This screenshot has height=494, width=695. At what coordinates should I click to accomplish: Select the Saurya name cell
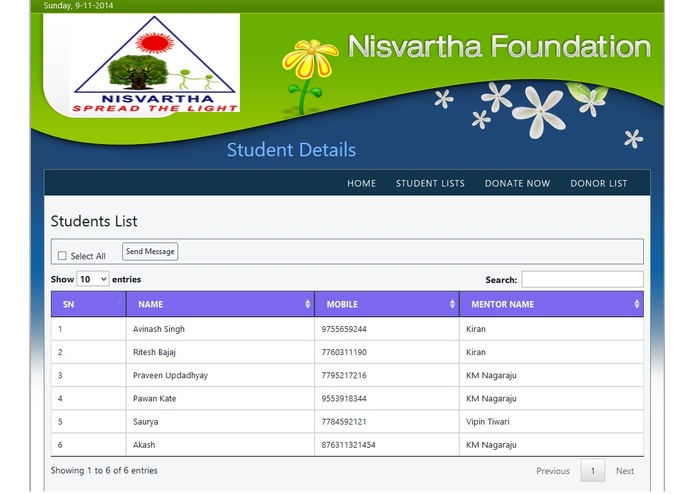coord(220,421)
